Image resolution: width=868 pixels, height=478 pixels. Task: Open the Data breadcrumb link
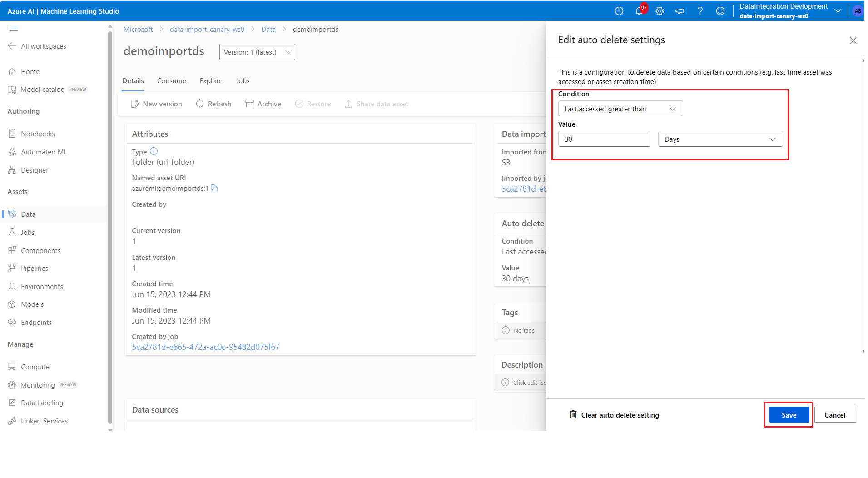pos(268,30)
